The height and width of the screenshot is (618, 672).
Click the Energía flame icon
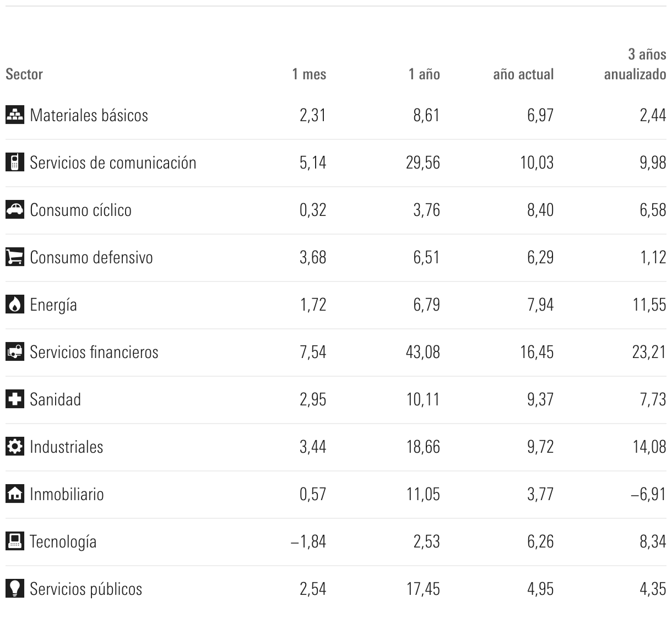pos(15,305)
